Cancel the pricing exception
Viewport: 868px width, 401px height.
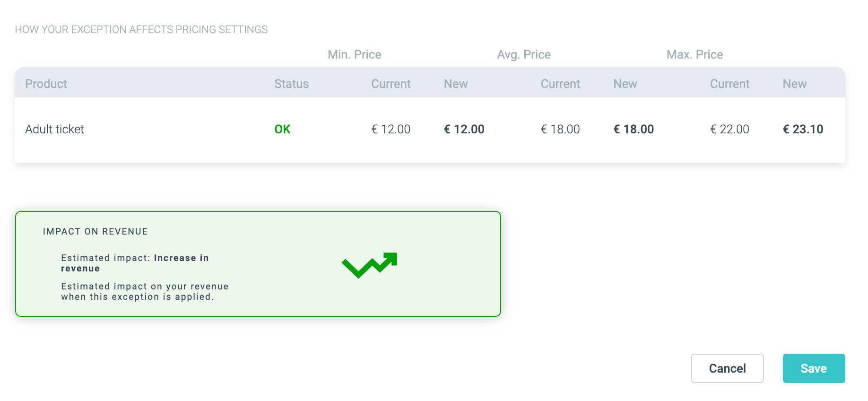click(727, 368)
